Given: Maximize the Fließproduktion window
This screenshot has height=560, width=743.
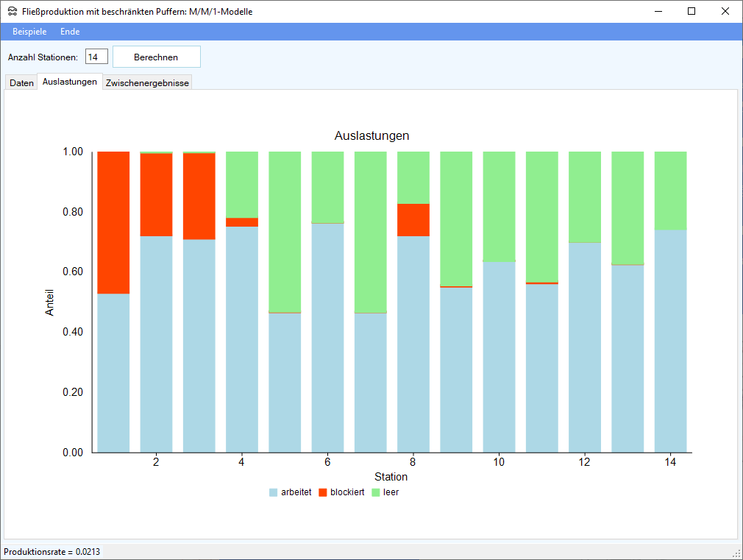Looking at the screenshot, I should click(x=691, y=11).
